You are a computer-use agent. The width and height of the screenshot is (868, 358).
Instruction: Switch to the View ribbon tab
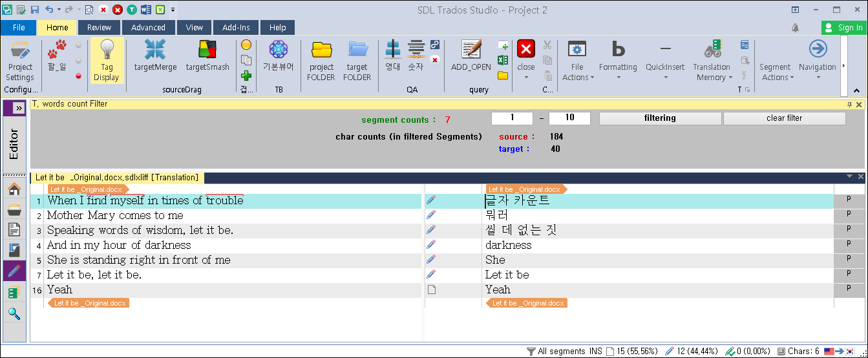195,27
